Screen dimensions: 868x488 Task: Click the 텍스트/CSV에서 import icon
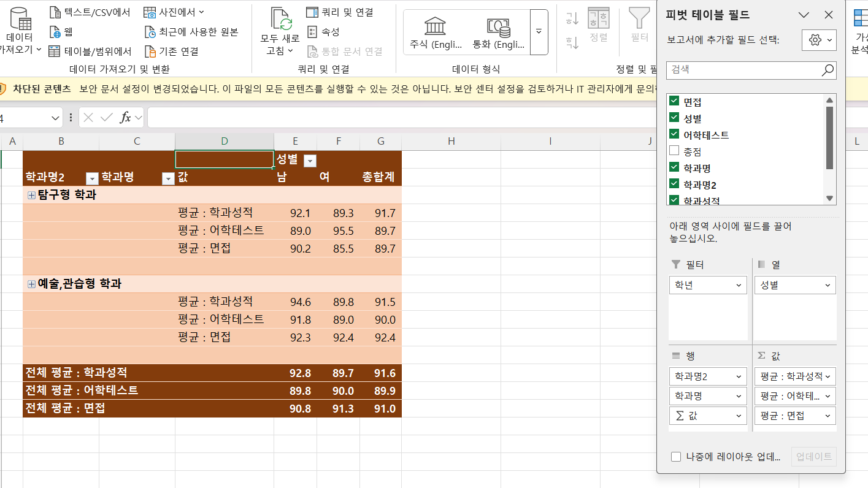55,12
